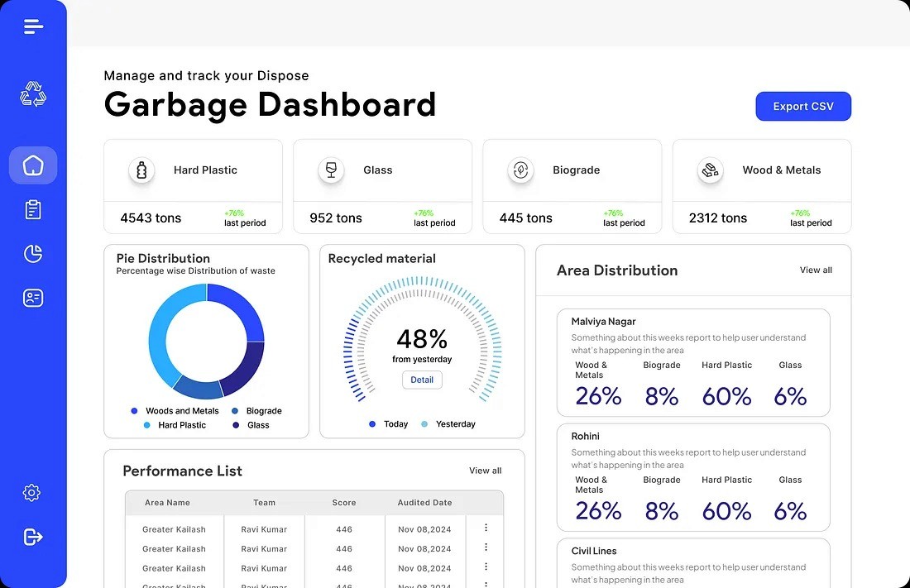
Task: Open the hamburger menu icon in sidebar
Action: [x=33, y=26]
